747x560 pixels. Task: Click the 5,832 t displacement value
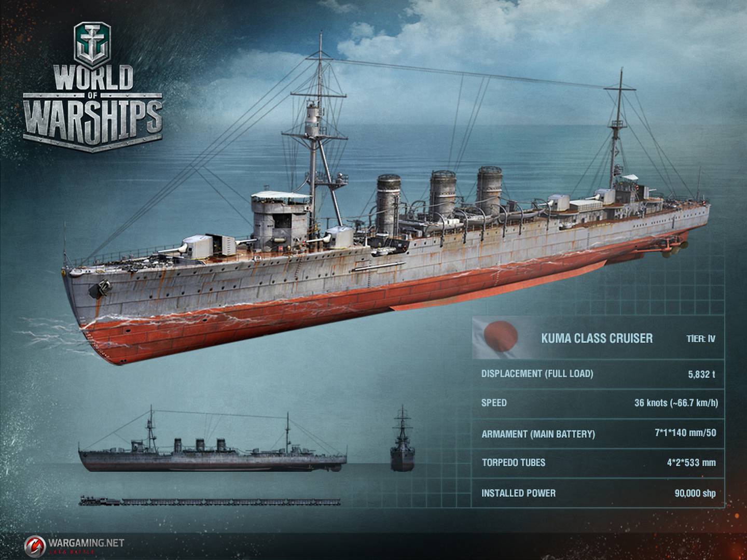click(x=702, y=374)
